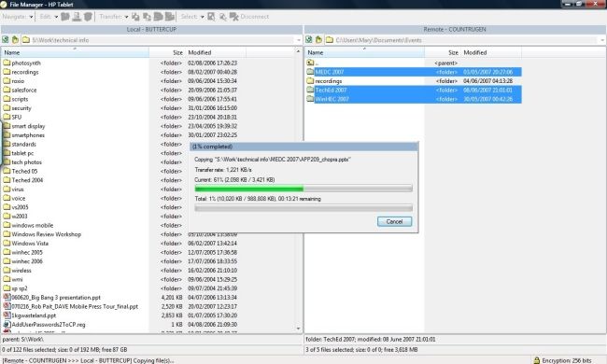Click the 'parent: S:\Work\' status text
Screen dimensions: 607x364
coord(22,339)
